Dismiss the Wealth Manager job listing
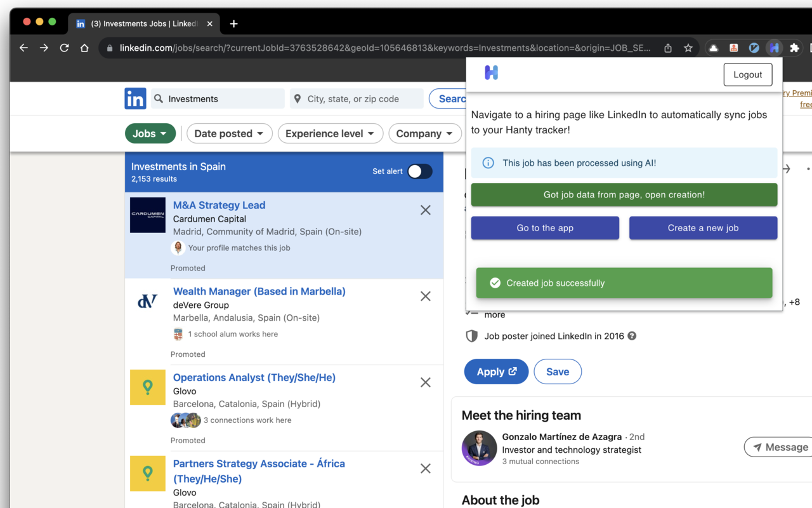 (426, 297)
